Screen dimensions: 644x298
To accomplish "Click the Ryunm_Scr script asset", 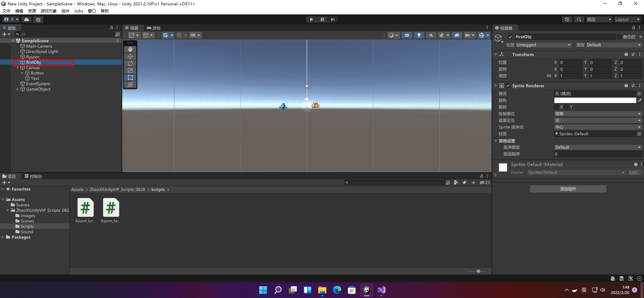I will click(86, 210).
